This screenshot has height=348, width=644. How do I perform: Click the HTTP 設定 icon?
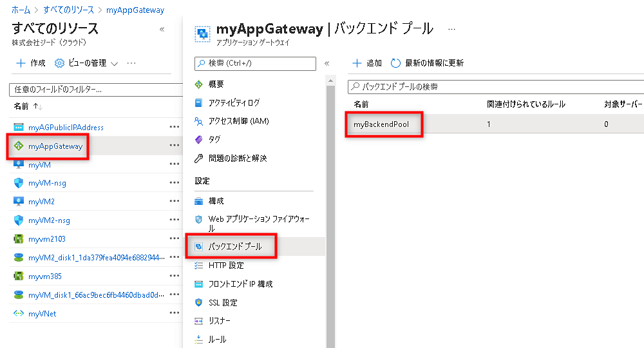click(x=199, y=266)
